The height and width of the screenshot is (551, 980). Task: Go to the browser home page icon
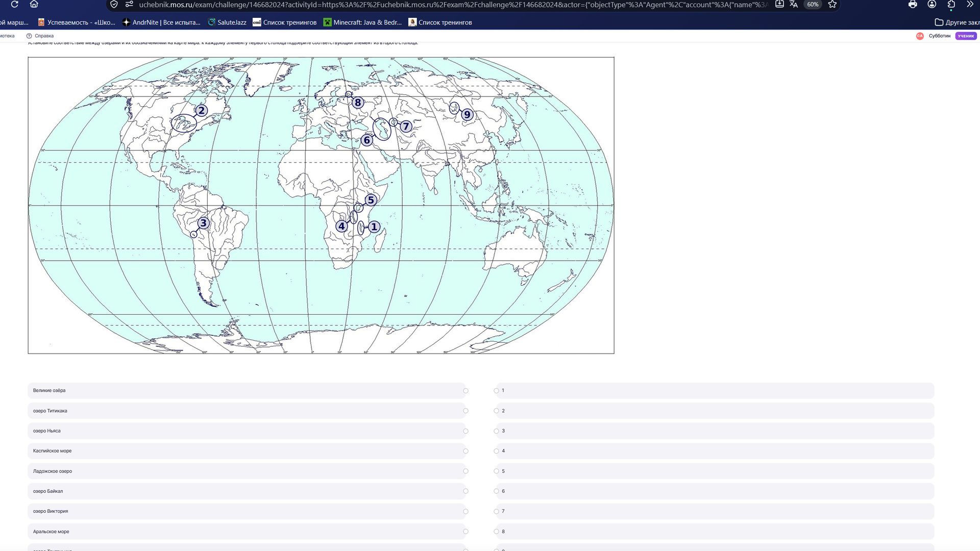click(34, 4)
